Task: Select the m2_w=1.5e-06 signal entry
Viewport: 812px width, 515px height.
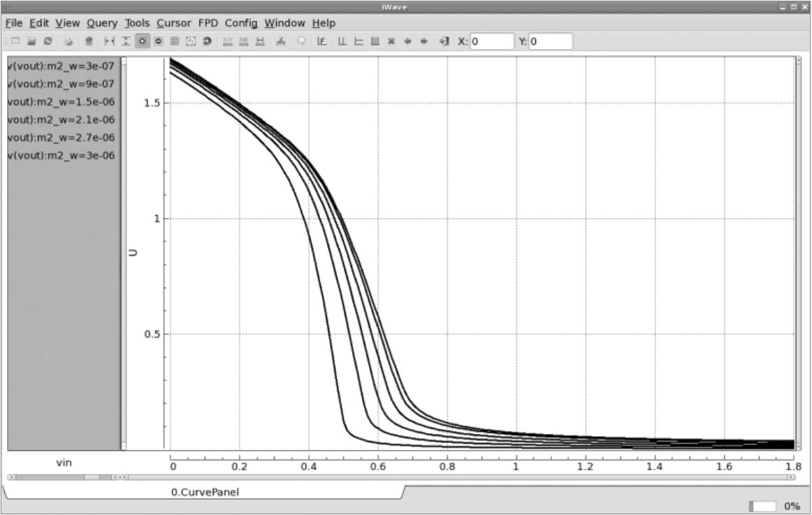Action: coord(60,101)
